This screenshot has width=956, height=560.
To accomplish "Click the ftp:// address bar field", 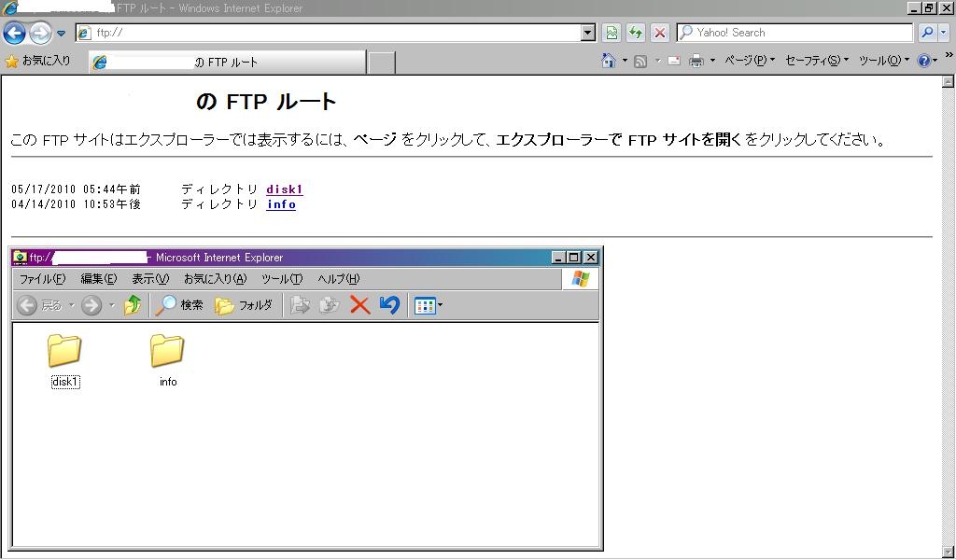I will (x=330, y=33).
